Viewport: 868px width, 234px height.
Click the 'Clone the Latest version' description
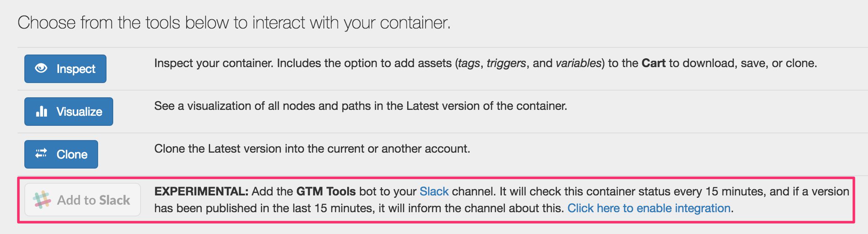[x=312, y=149]
